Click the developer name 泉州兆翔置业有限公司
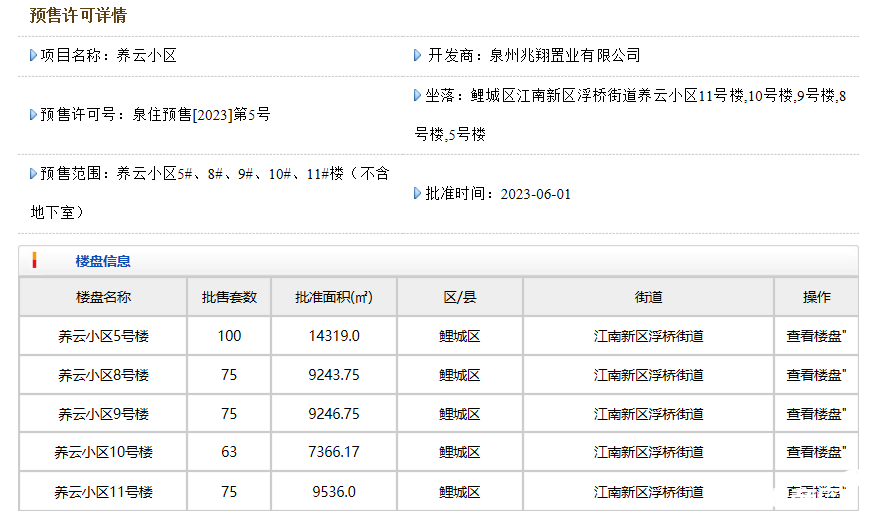Image resolution: width=871 pixels, height=524 pixels. click(565, 56)
